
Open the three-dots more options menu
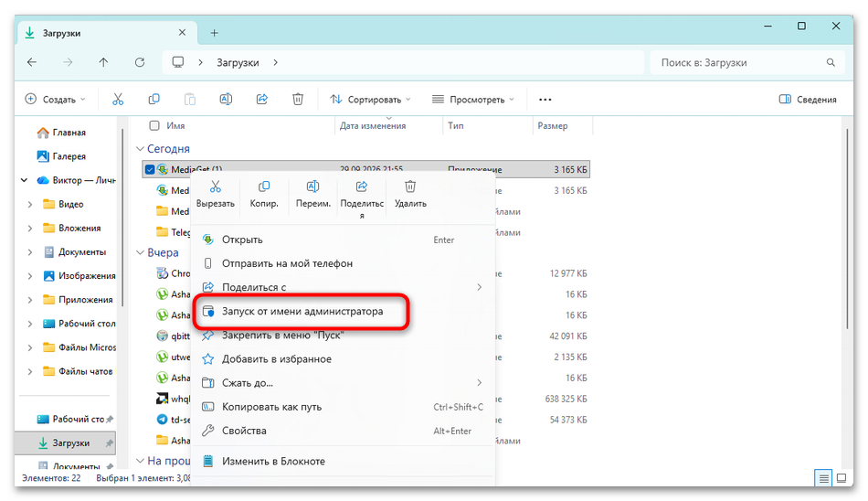(545, 100)
